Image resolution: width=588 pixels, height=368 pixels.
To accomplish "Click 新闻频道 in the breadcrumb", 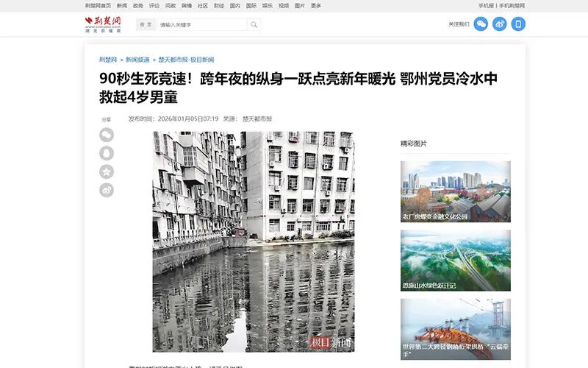I will pyautogui.click(x=137, y=60).
